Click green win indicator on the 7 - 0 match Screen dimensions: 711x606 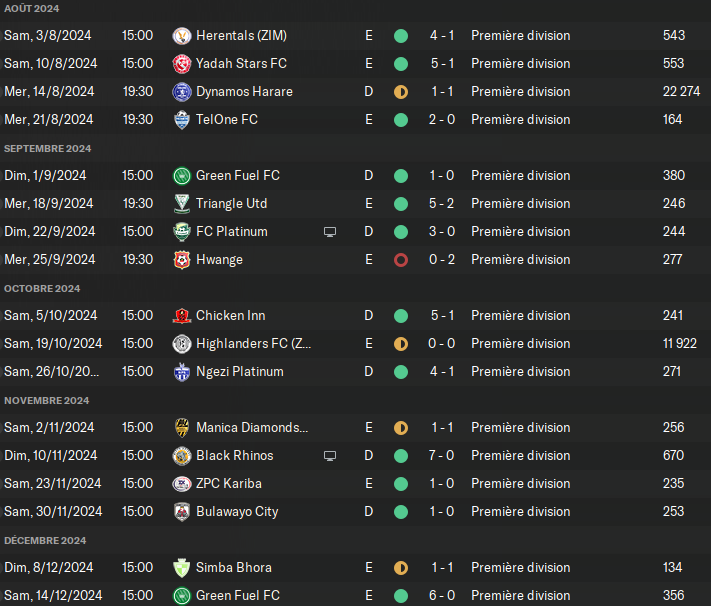pyautogui.click(x=401, y=456)
